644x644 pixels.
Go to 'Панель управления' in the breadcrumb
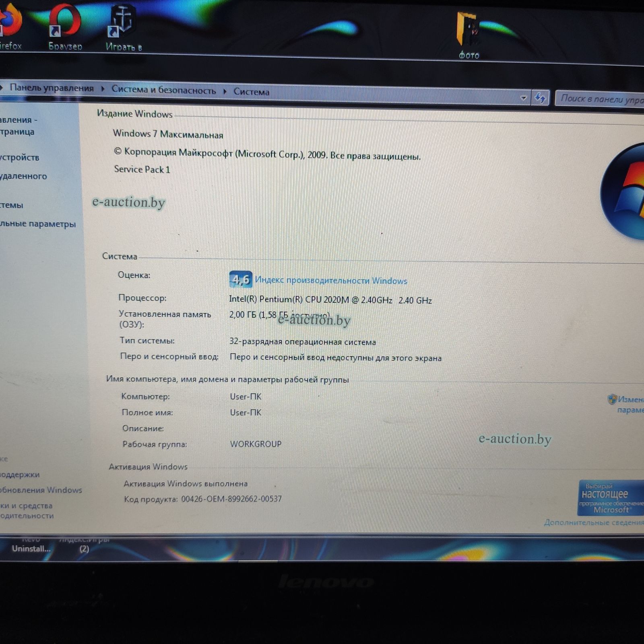[x=52, y=88]
